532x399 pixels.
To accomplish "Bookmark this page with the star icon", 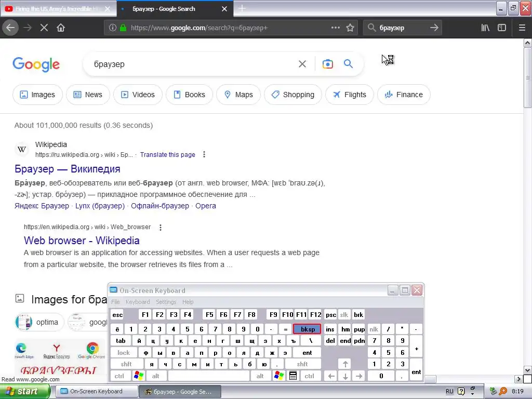I will (x=350, y=28).
